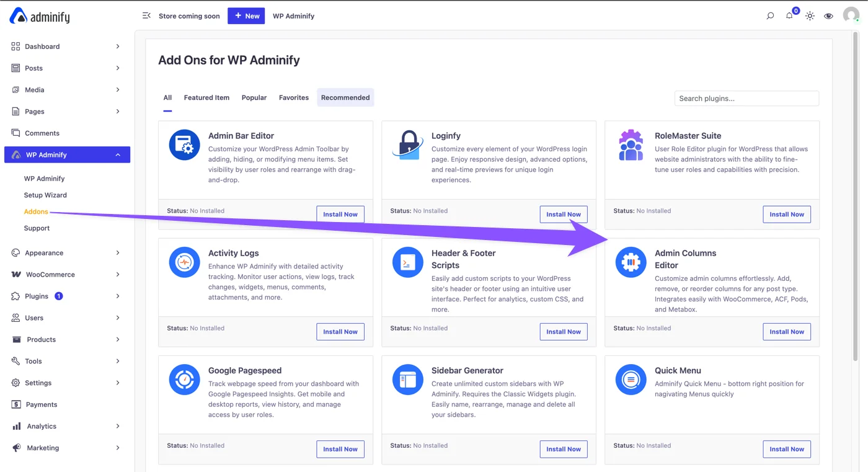
Task: Open the notifications bell
Action: 790,16
